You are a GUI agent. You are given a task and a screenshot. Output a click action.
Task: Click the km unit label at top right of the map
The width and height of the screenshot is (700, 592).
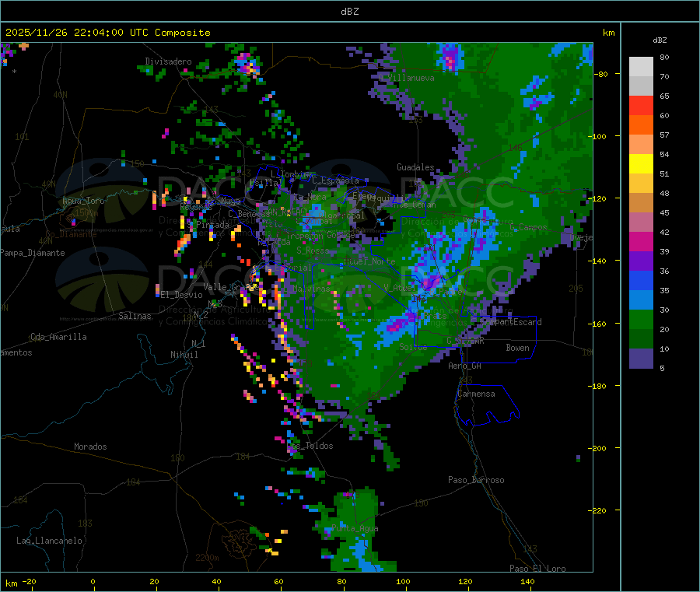(608, 33)
